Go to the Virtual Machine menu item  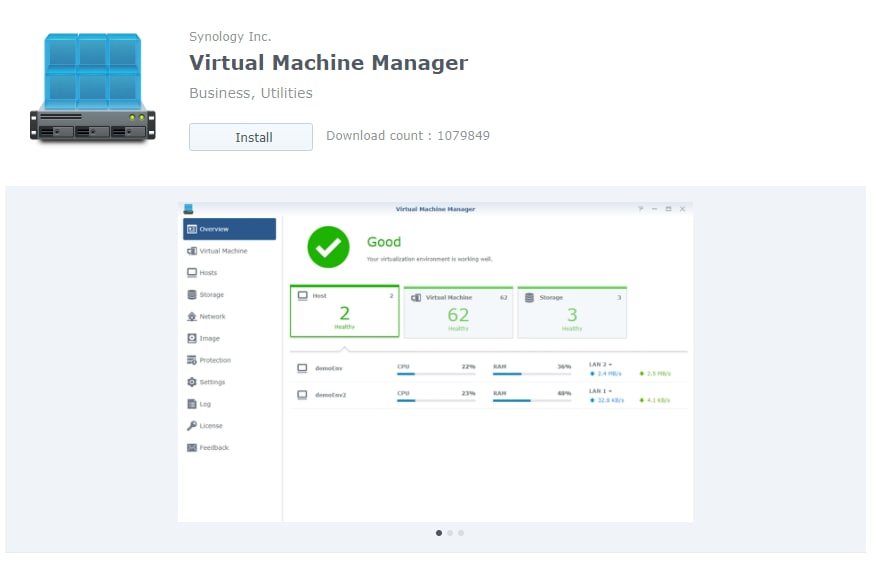[229, 251]
